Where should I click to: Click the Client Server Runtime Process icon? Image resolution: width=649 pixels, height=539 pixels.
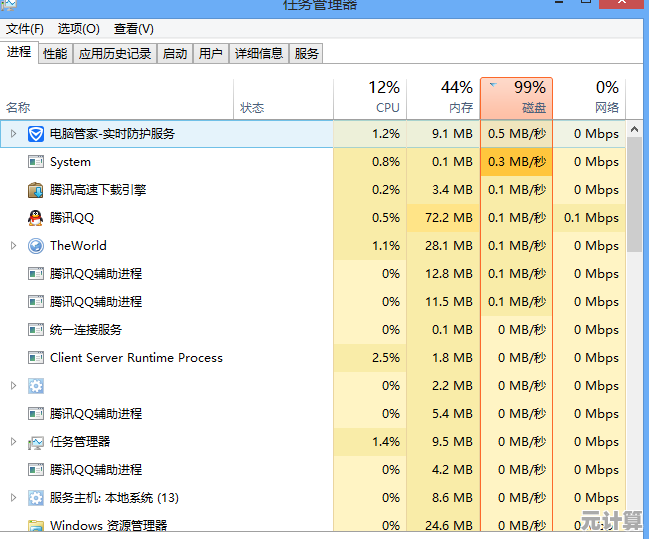coord(36,358)
